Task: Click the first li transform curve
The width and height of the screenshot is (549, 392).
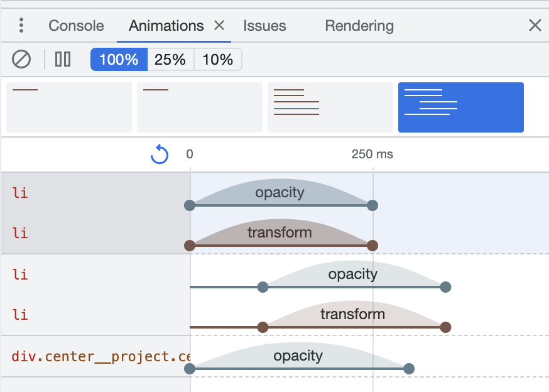Action: tap(281, 232)
